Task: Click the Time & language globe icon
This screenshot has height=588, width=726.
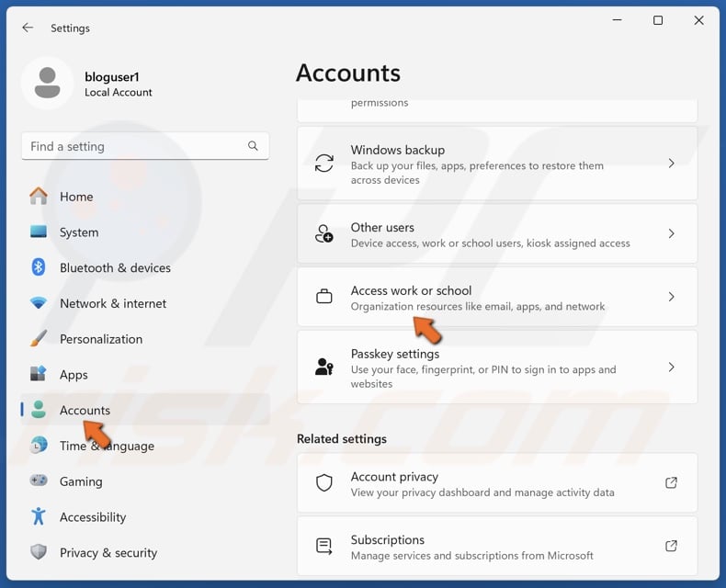Action: click(x=39, y=445)
